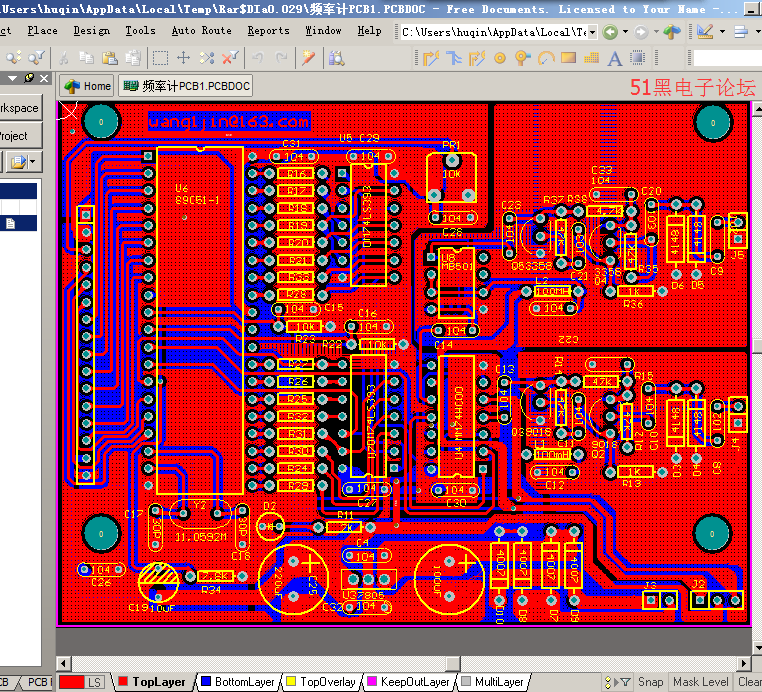Click the Cross Probe tool icon
The image size is (762, 692).
(x=308, y=58)
